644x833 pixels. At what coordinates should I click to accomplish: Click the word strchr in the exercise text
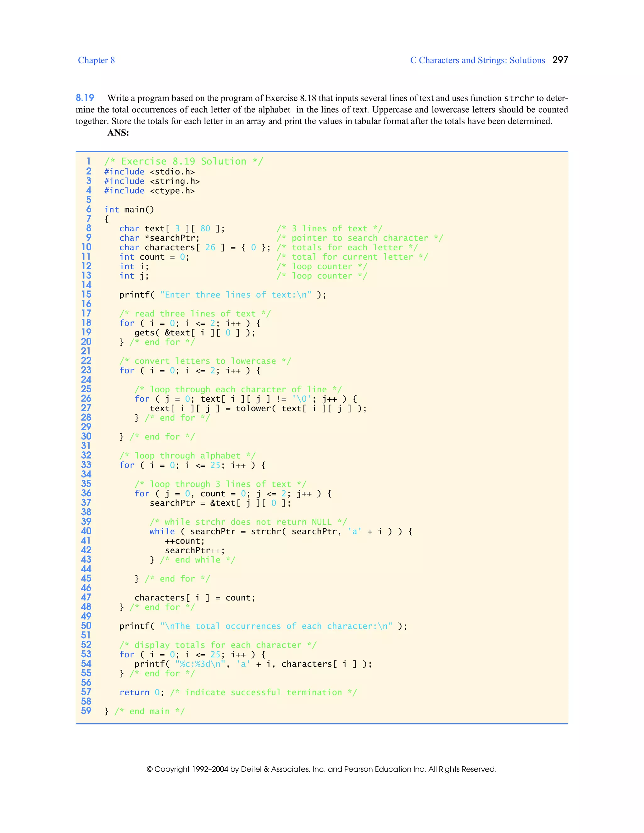coord(519,98)
